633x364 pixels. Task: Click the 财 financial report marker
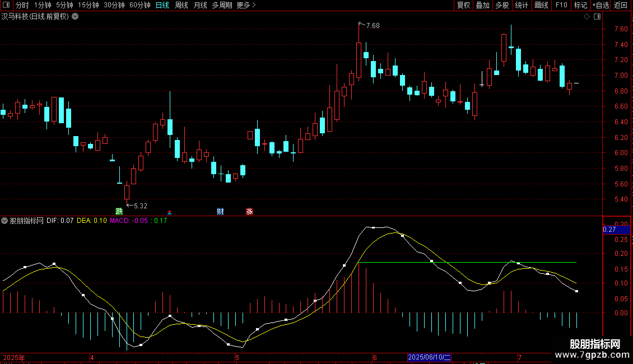(x=220, y=212)
